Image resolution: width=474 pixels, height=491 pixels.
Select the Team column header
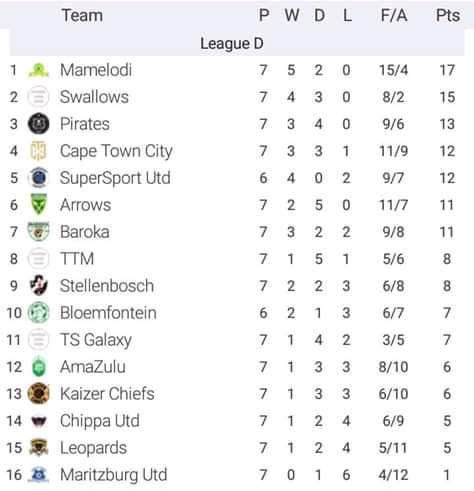point(82,15)
